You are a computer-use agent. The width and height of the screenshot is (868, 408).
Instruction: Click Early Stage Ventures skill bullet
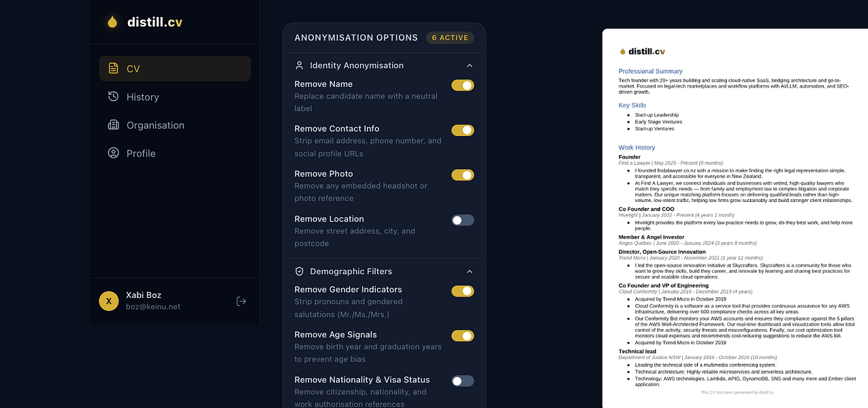pyautogui.click(x=657, y=122)
